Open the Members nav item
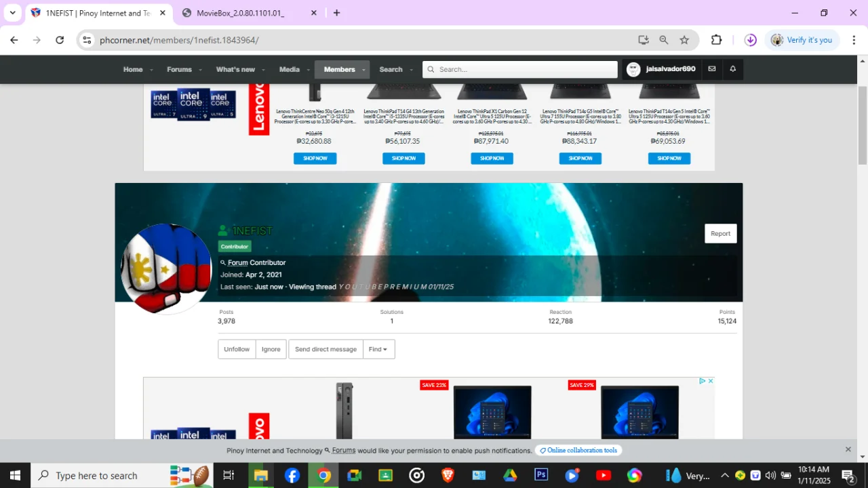This screenshot has height=488, width=868. click(x=339, y=69)
